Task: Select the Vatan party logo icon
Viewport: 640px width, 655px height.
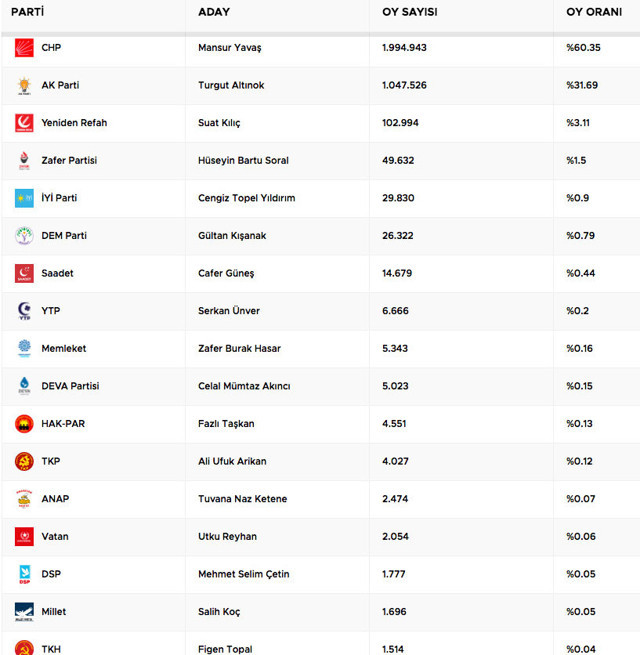Action: (x=24, y=536)
